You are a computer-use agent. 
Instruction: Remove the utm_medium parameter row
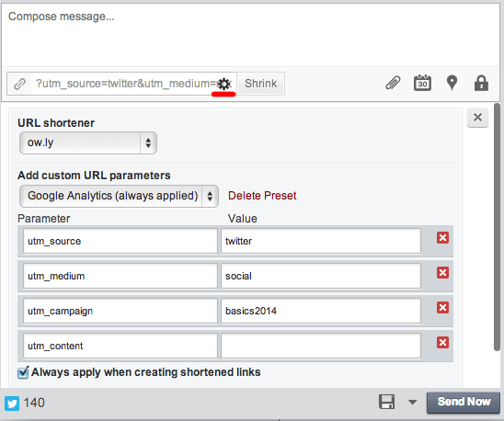[x=442, y=272]
